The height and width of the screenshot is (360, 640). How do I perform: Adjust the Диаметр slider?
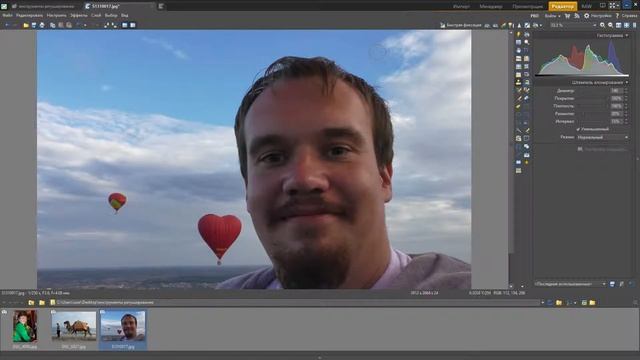(x=593, y=91)
